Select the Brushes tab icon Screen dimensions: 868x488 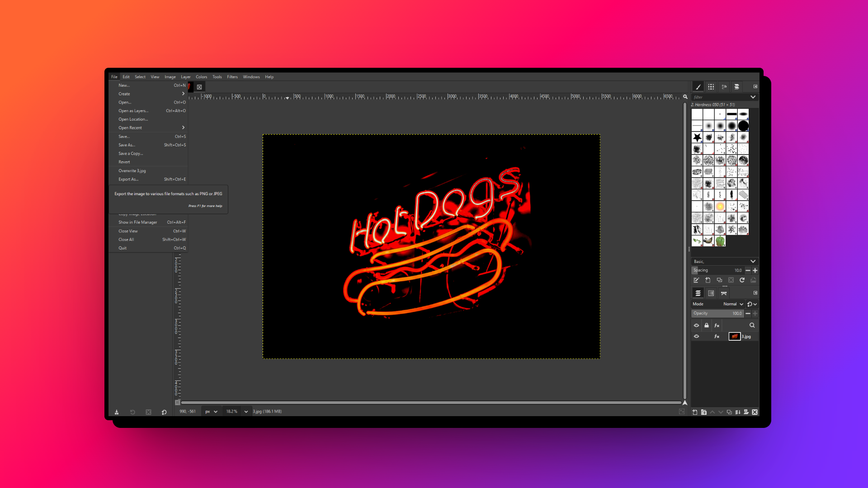(x=697, y=87)
